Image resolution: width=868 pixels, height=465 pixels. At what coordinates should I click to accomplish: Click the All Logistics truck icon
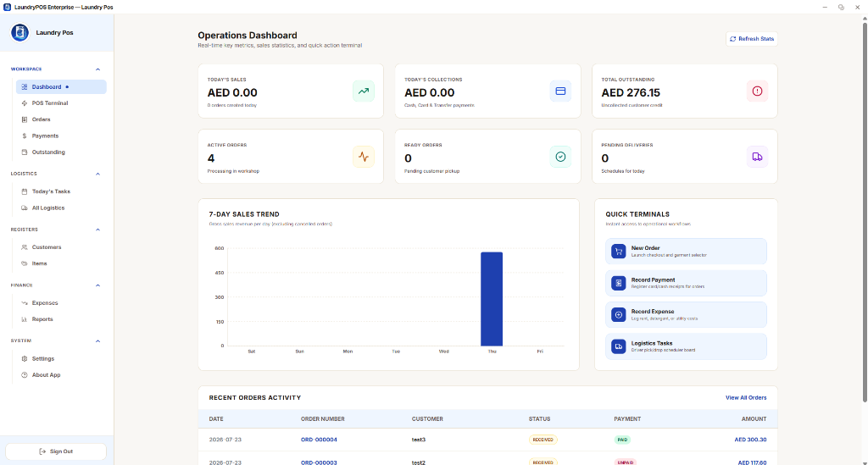(25, 208)
